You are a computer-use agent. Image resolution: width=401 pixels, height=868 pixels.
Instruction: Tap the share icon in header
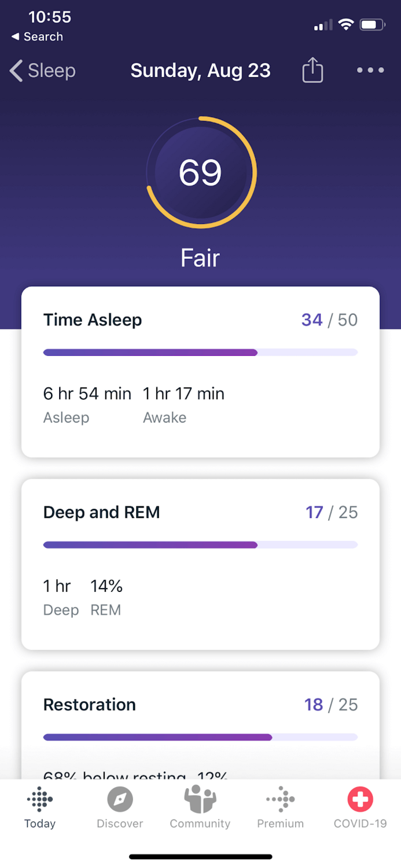tap(312, 71)
